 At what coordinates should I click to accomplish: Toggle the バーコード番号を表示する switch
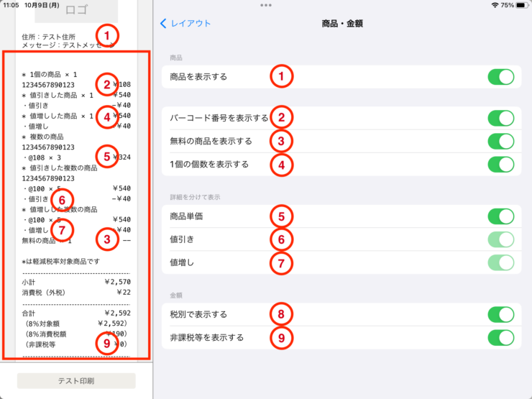[501, 118]
